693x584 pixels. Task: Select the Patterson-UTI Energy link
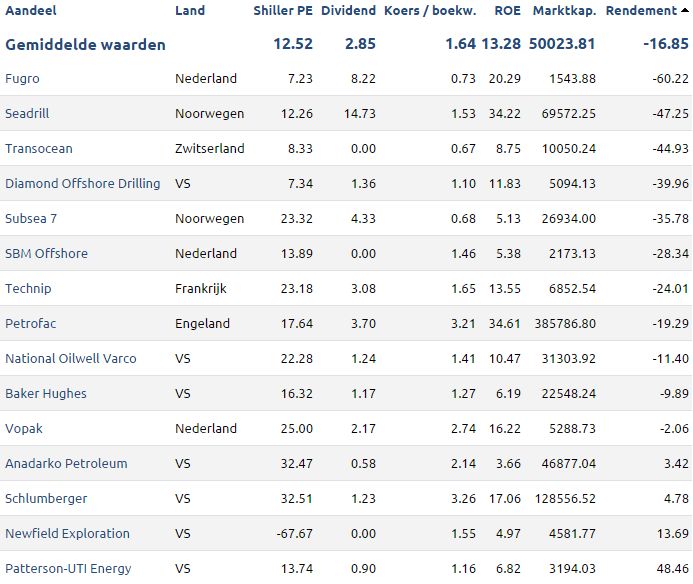68,569
